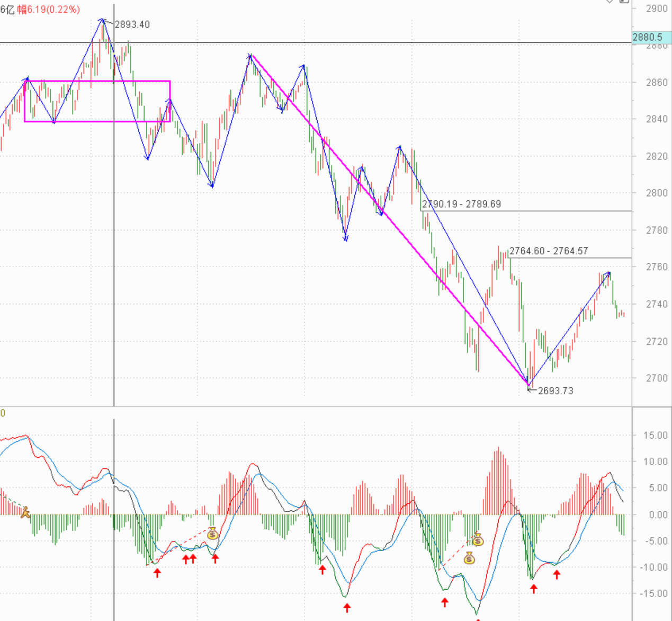Select the rightmost red up-arrow buy signal

557,574
